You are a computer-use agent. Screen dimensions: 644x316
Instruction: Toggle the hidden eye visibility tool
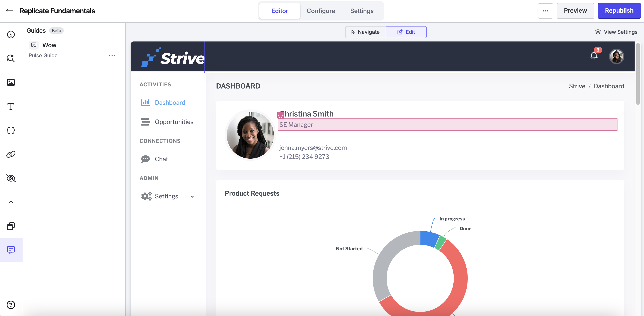11,178
